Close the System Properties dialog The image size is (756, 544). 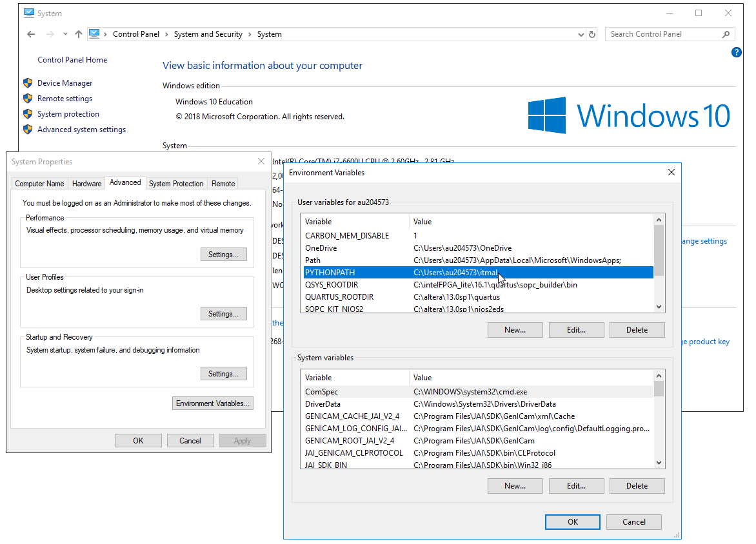[x=261, y=161]
